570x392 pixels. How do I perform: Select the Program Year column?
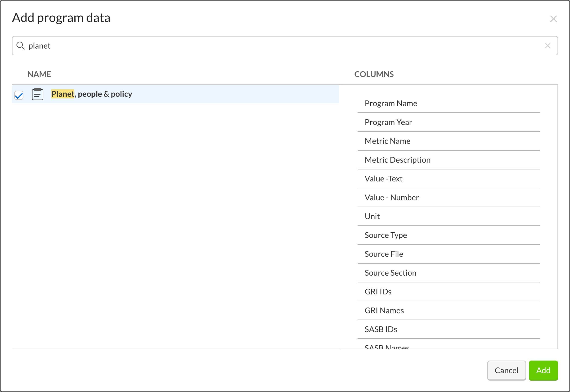[449, 122]
